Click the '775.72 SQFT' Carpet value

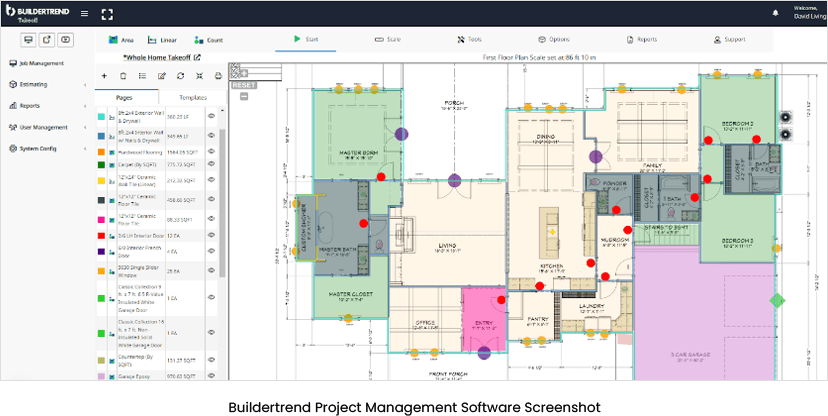(x=183, y=165)
